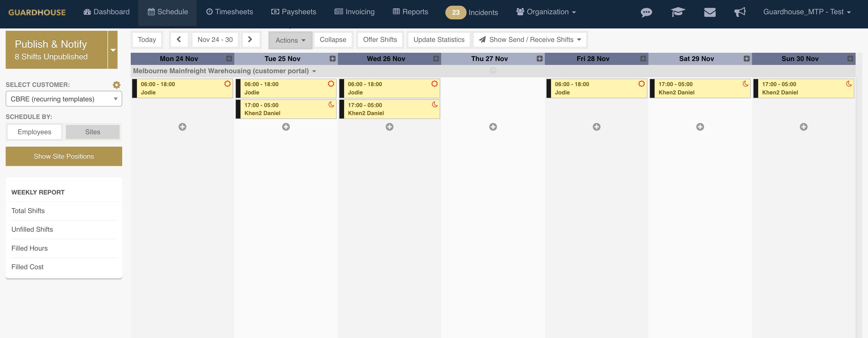Open the Timesheets menu item
The width and height of the screenshot is (868, 338).
(x=229, y=12)
